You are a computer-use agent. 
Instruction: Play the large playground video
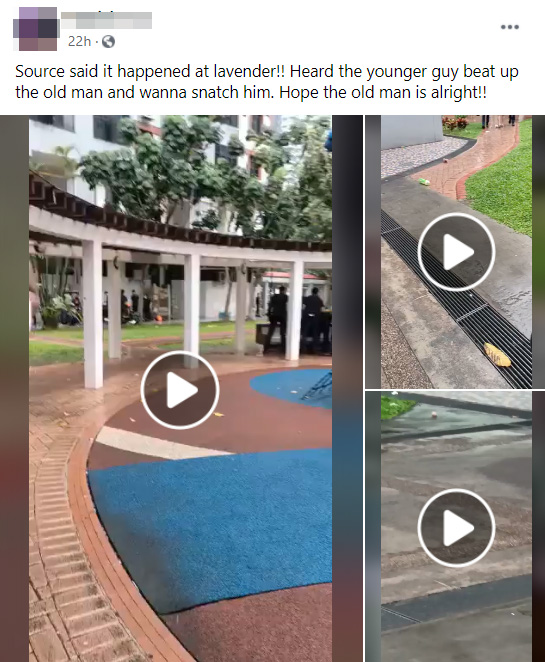(x=180, y=390)
